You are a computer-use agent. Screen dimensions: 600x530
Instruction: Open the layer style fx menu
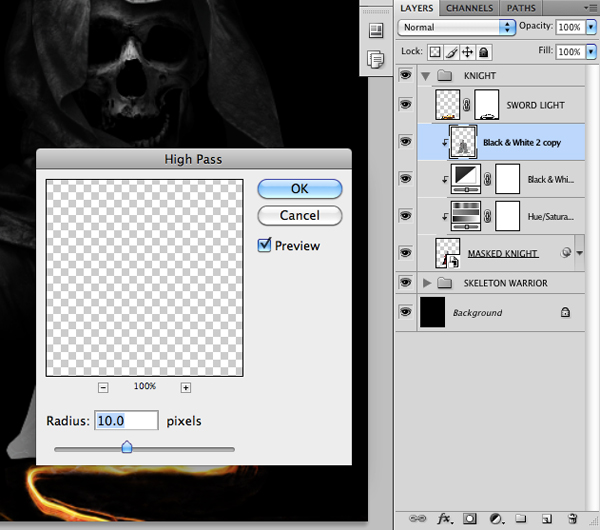coord(443,519)
